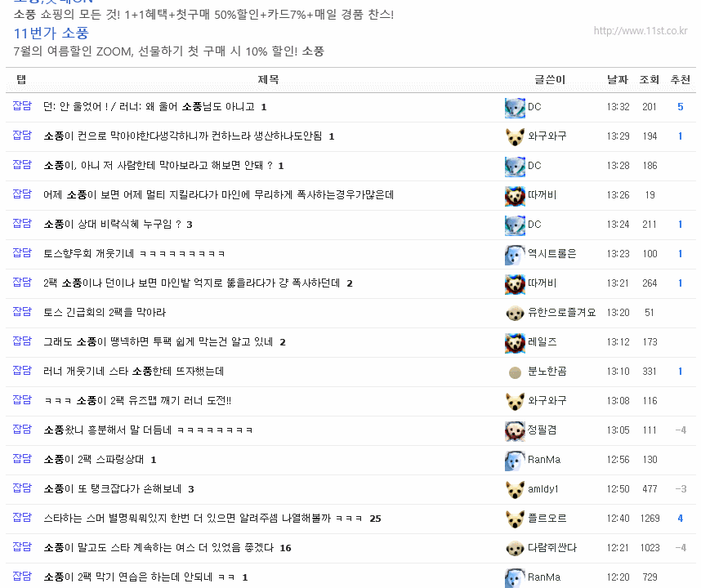This screenshot has height=588, width=701.
Task: Open post '소풍왔니 흥분해서 말 더듬네'
Action: tap(148, 430)
